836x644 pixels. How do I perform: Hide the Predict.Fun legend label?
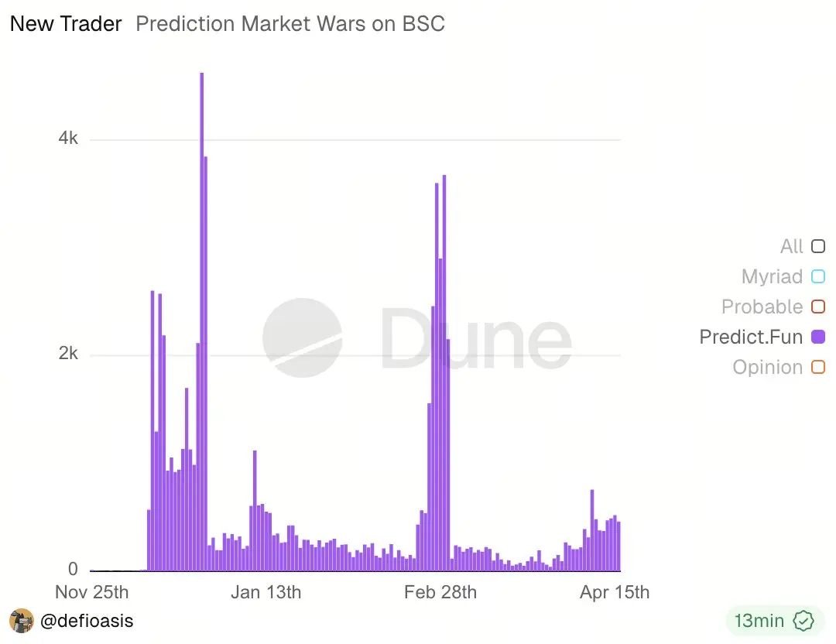click(750, 337)
